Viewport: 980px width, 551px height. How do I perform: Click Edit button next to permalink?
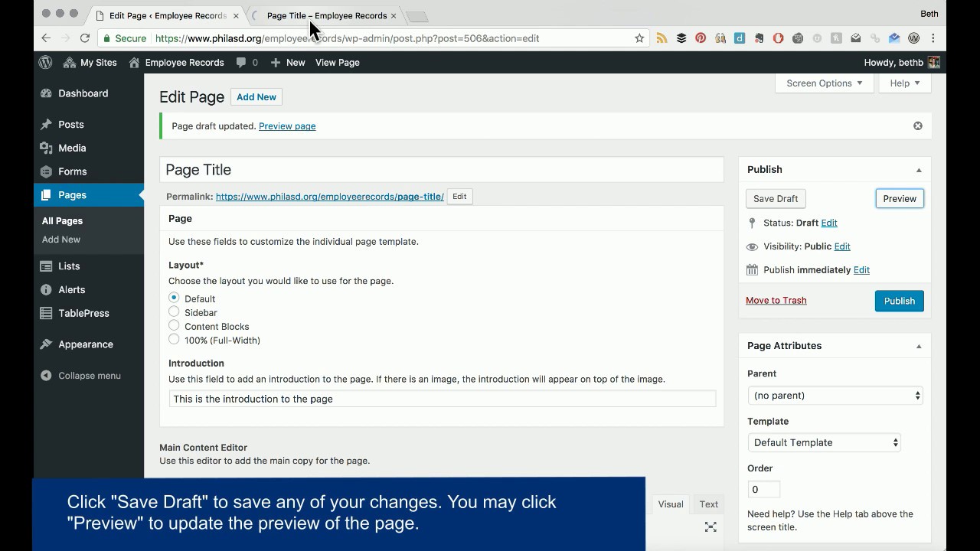tap(459, 197)
